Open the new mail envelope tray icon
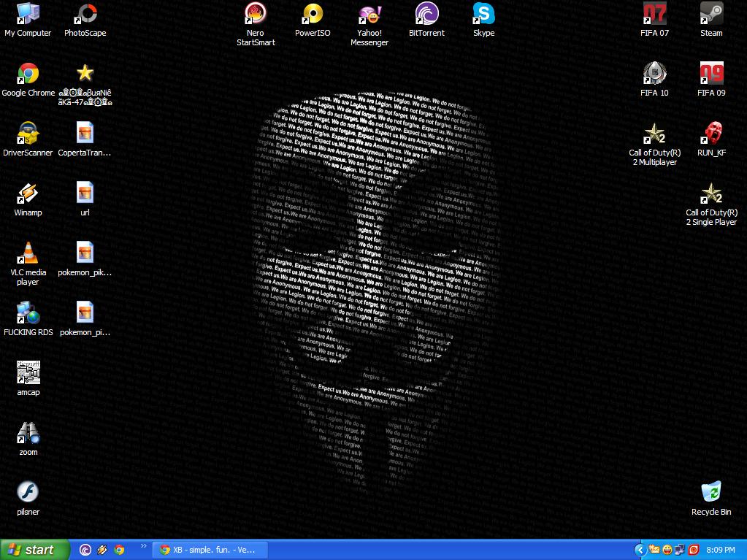 (654, 550)
